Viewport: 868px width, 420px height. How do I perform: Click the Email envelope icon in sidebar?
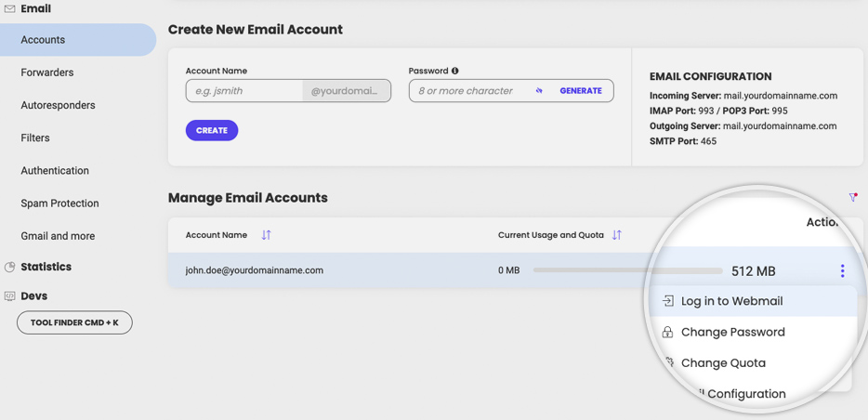(x=9, y=9)
